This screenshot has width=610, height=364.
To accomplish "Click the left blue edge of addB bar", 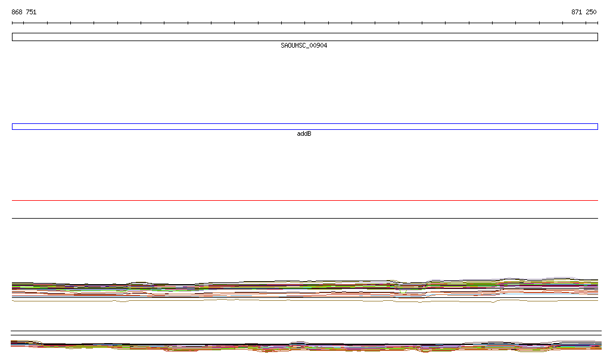I will [x=13, y=126].
